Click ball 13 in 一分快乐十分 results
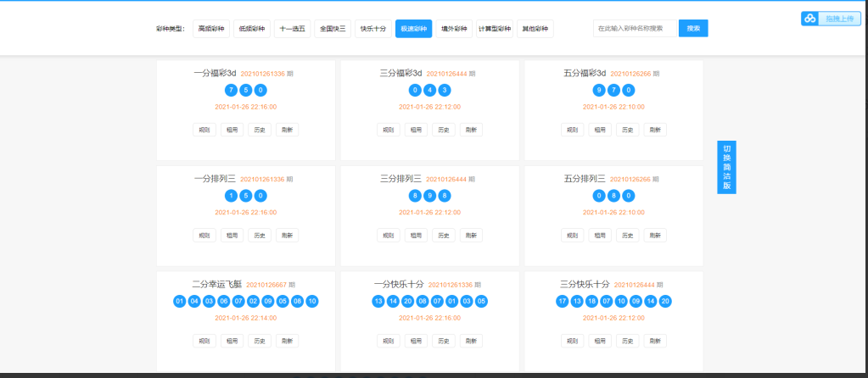Image resolution: width=868 pixels, height=378 pixels. coord(378,301)
